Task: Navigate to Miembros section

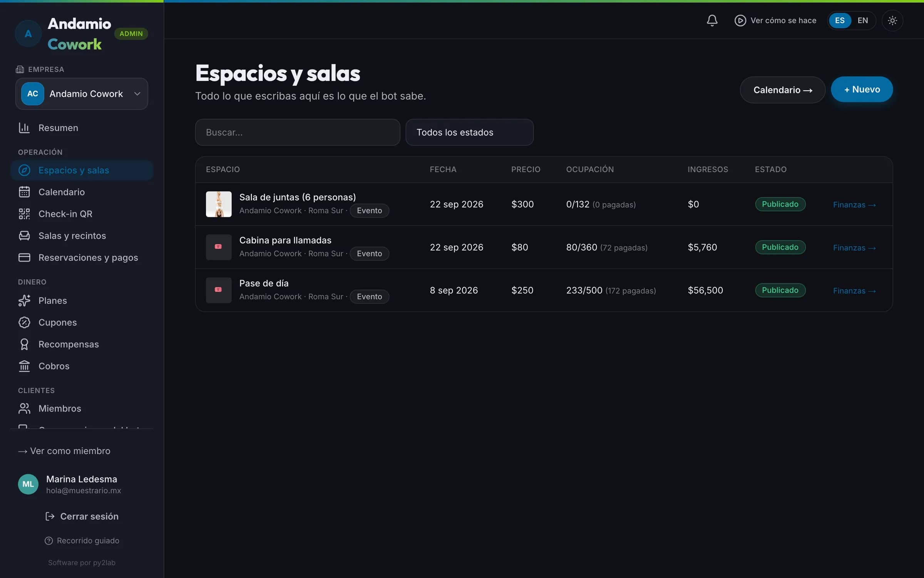Action: (82, 408)
